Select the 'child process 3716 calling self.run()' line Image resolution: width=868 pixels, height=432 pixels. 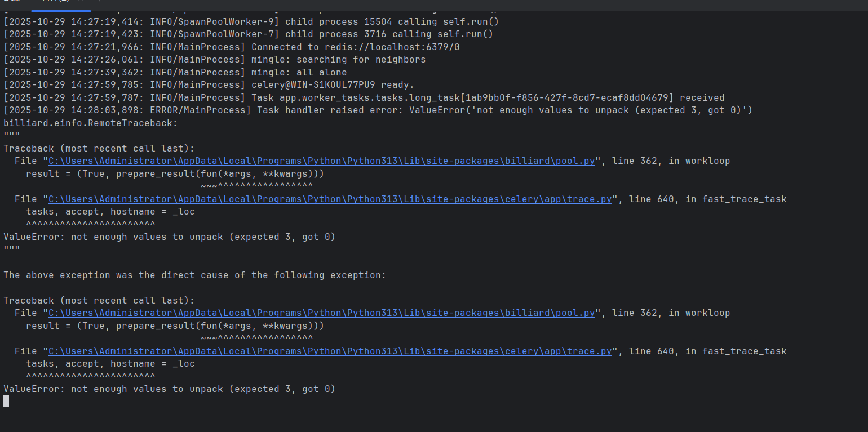tap(249, 34)
